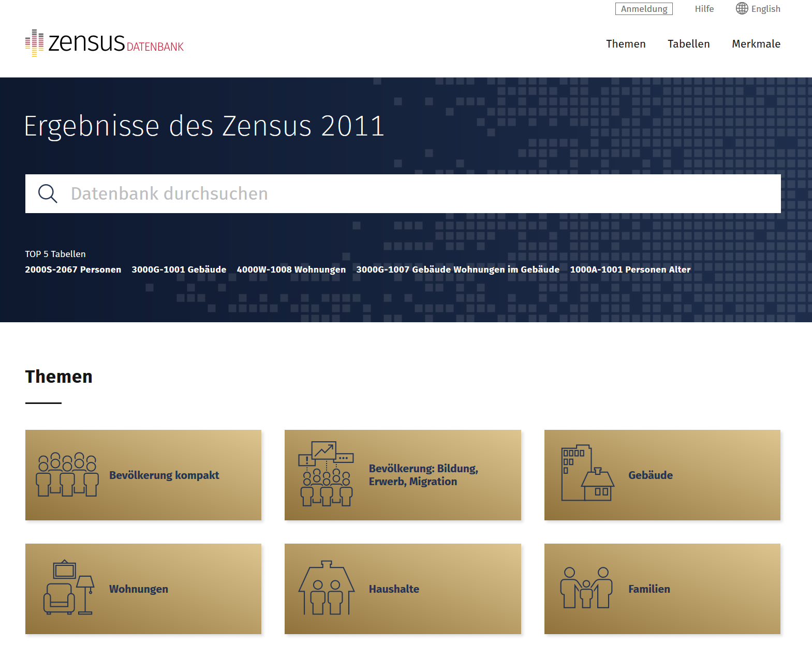Viewport: 812px width, 645px height.
Task: Focus the Datenbank durchsuchen search field
Action: click(x=414, y=193)
